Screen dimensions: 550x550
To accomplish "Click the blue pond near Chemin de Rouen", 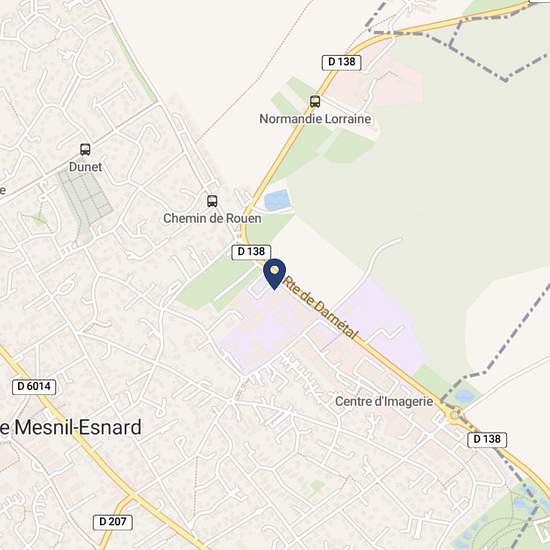I will pyautogui.click(x=277, y=200).
